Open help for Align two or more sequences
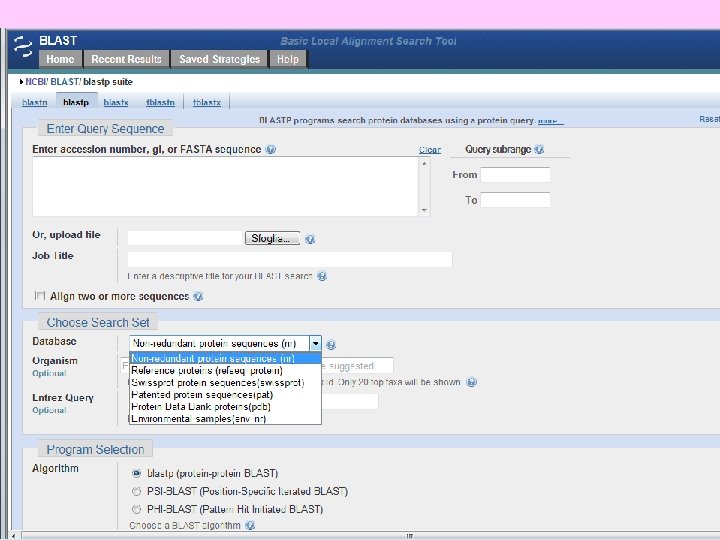Screen dimensions: 720x540 click(198, 297)
